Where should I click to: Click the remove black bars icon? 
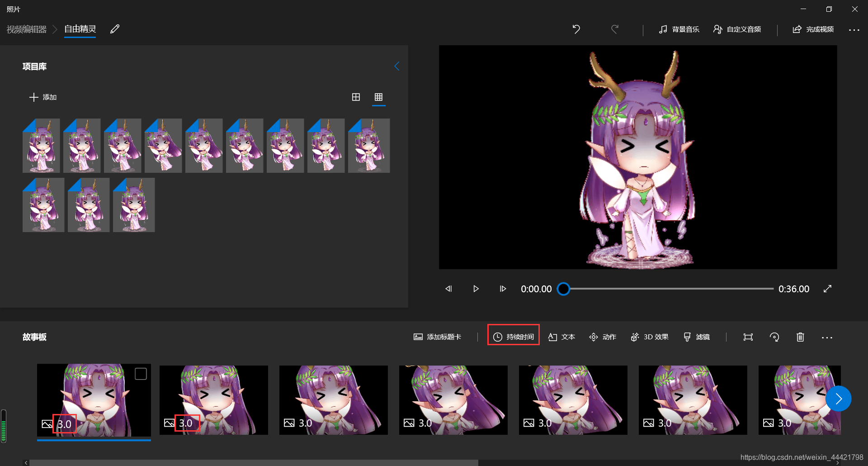pyautogui.click(x=748, y=337)
